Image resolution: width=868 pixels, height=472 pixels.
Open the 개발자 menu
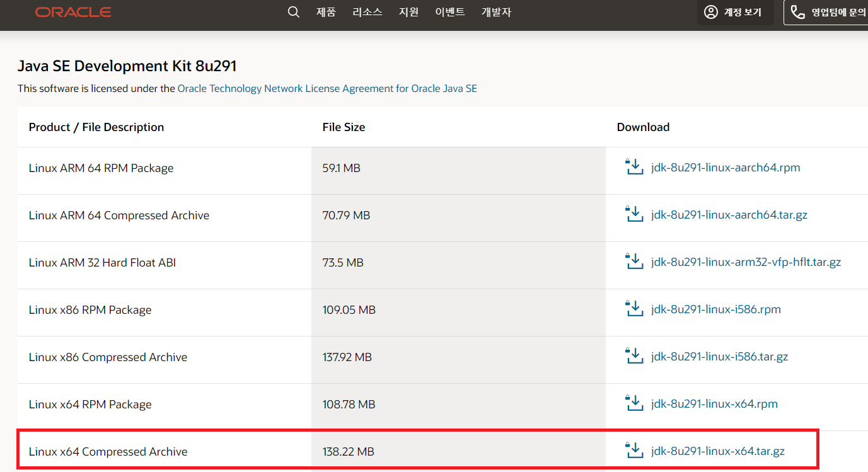[x=496, y=12]
